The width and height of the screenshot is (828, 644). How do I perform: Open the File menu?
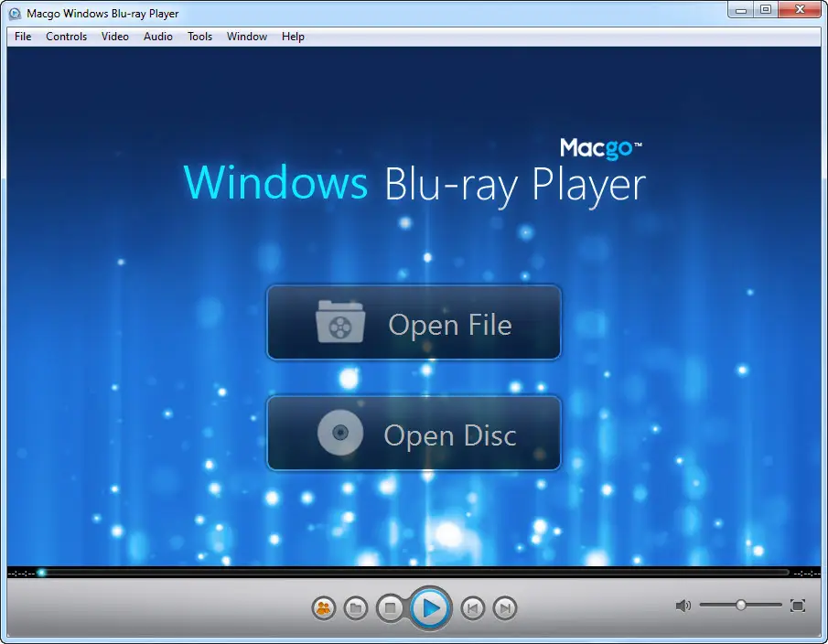[23, 37]
